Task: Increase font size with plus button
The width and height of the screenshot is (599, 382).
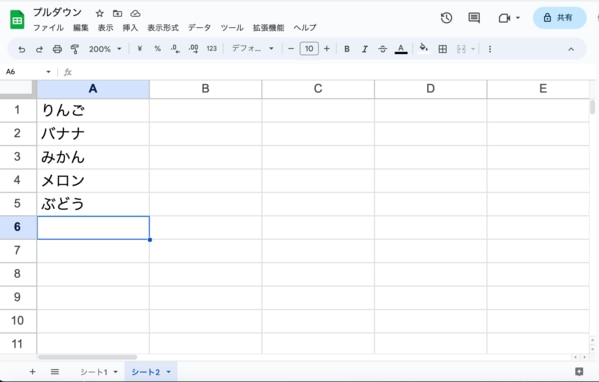Action: pyautogui.click(x=327, y=49)
